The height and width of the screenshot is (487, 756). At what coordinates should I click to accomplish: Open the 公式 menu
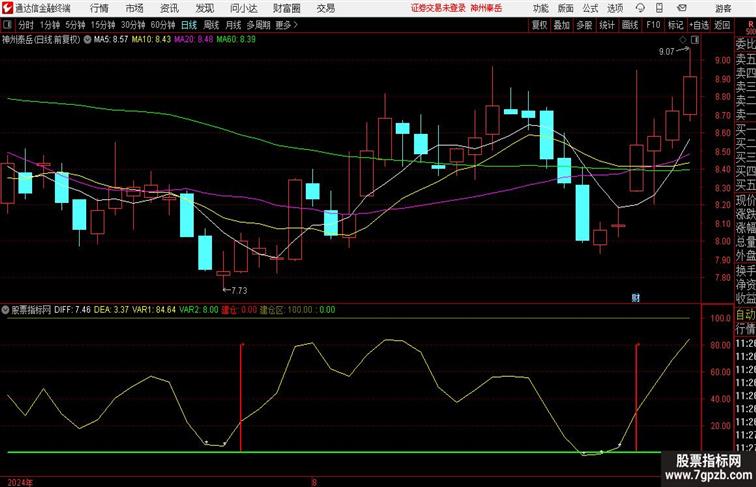[x=590, y=8]
